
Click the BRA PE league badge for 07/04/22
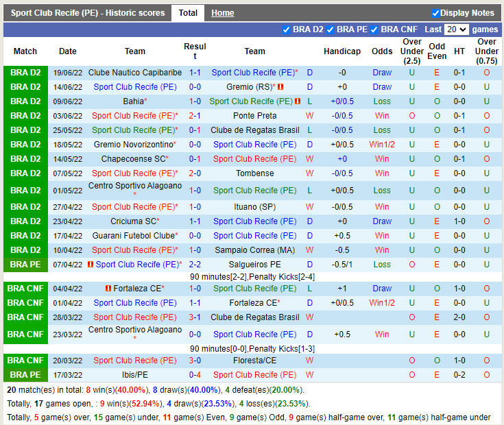pyautogui.click(x=25, y=265)
